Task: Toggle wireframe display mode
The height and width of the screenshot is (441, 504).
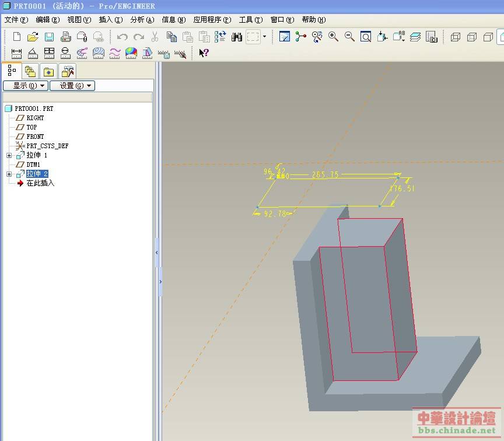Action: [x=456, y=37]
